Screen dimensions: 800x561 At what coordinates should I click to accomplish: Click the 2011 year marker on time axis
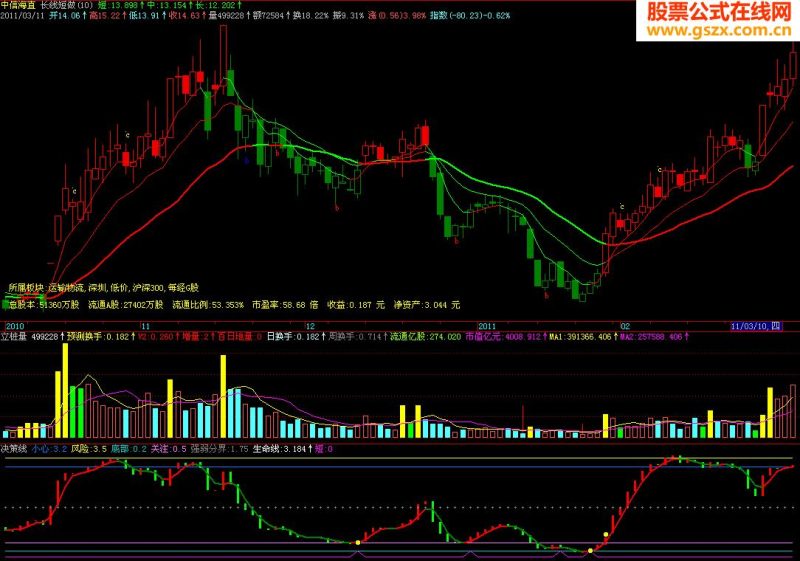[x=487, y=326]
